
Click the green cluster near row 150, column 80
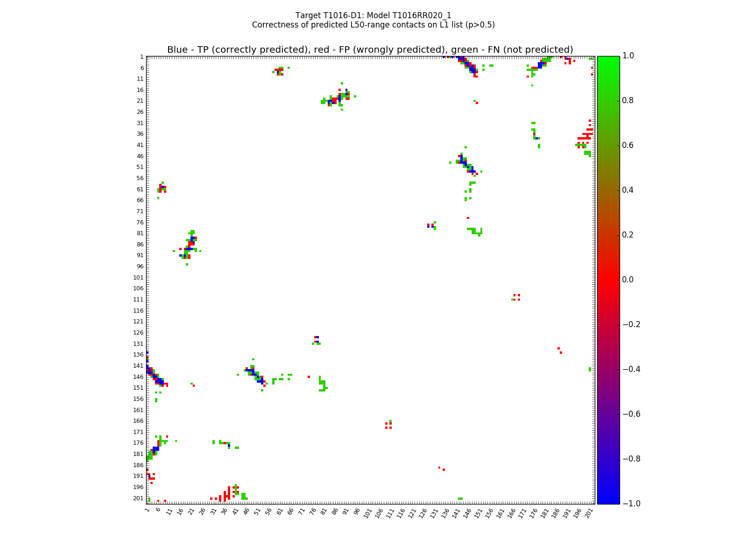(322, 385)
